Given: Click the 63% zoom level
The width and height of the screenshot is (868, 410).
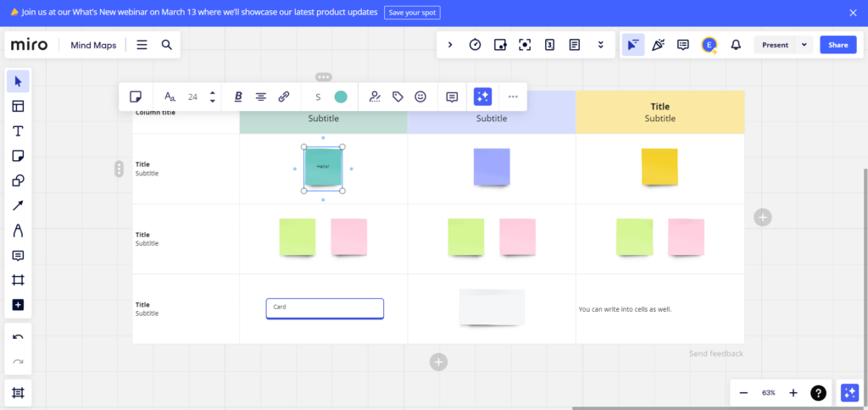Looking at the screenshot, I should pos(768,393).
